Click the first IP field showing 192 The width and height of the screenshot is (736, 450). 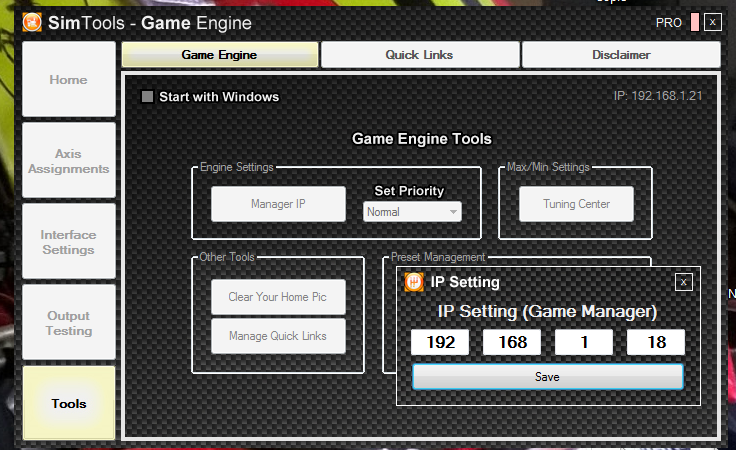coord(440,342)
